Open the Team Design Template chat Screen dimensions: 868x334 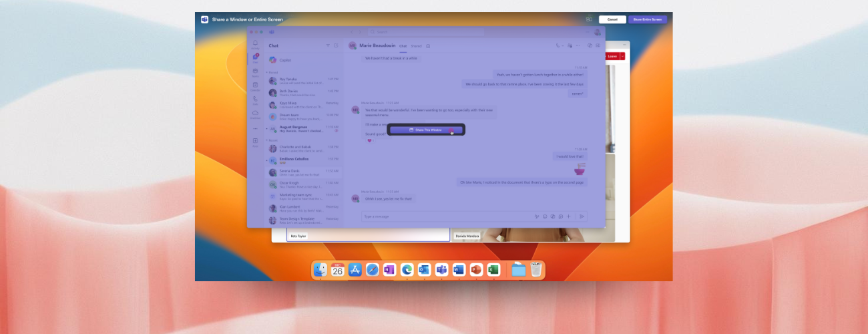coord(304,220)
